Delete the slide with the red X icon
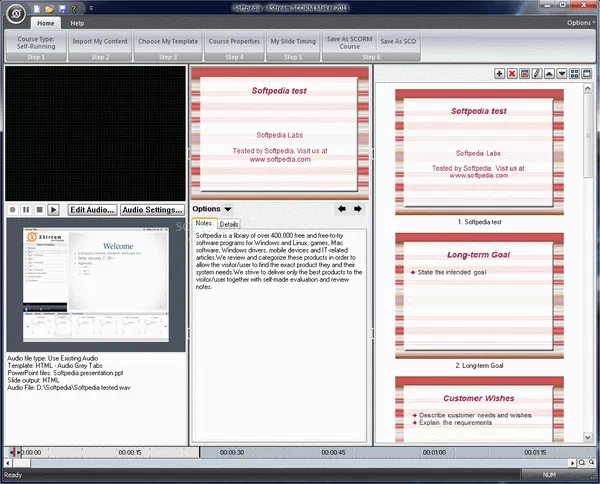The width and height of the screenshot is (600, 484). 512,73
